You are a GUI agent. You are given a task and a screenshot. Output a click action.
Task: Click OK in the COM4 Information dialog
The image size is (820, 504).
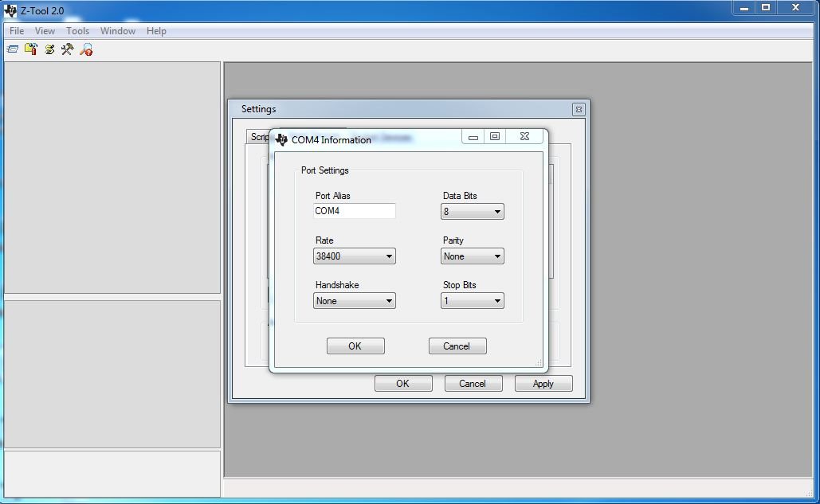[355, 346]
